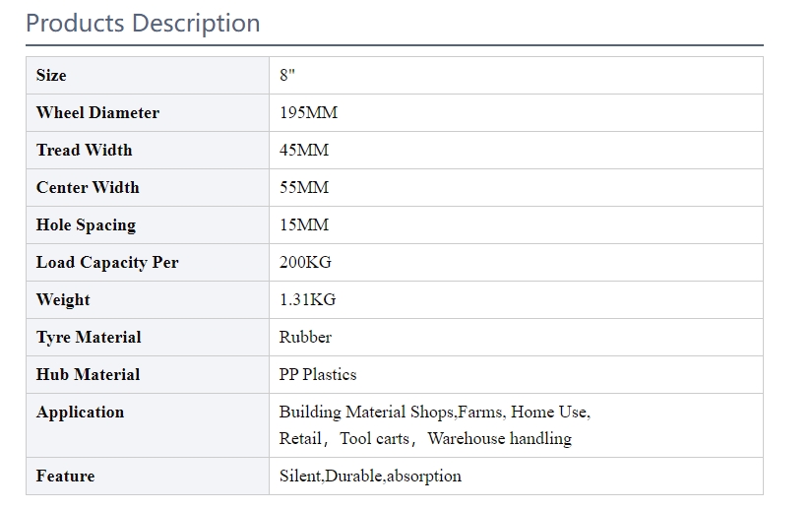Image resolution: width=812 pixels, height=509 pixels.
Task: Click the Silent,Durable,absorption feature value
Action: click(370, 476)
